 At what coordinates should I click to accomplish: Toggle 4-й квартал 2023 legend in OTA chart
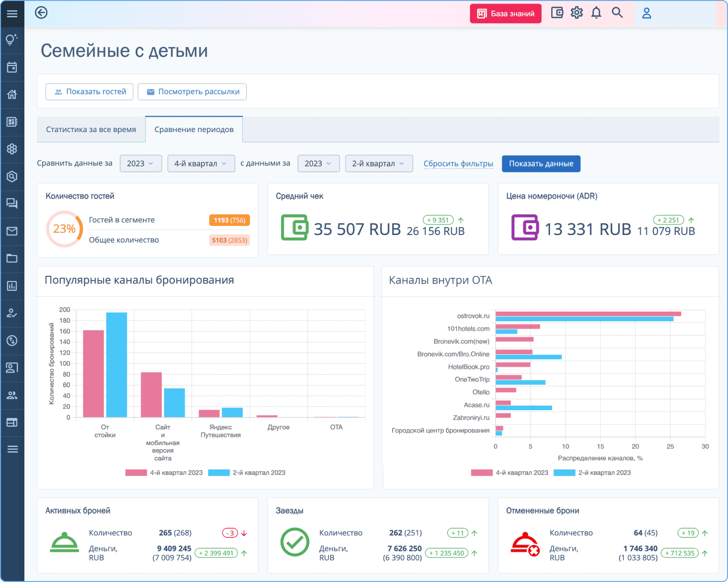coord(510,473)
